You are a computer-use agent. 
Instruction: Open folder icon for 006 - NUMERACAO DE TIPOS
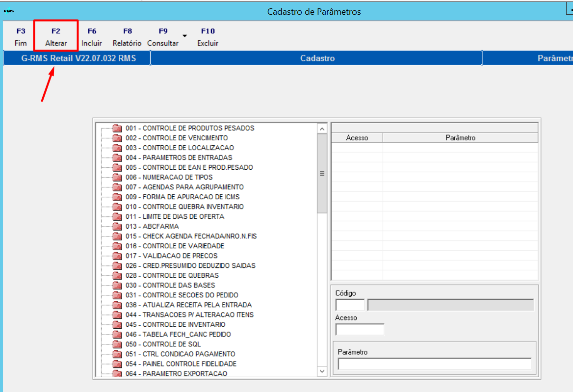[117, 178]
